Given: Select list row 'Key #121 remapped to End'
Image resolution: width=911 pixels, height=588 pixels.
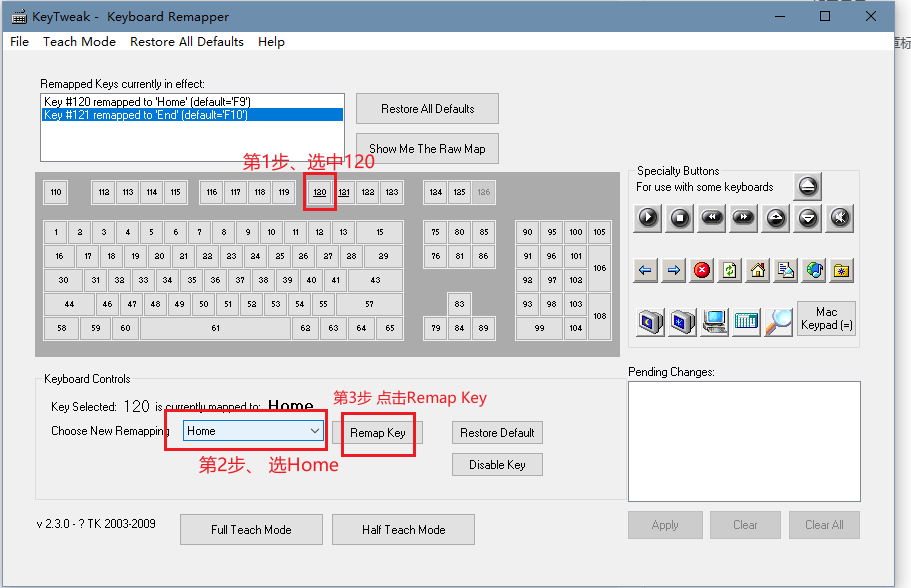Looking at the screenshot, I should click(x=192, y=115).
